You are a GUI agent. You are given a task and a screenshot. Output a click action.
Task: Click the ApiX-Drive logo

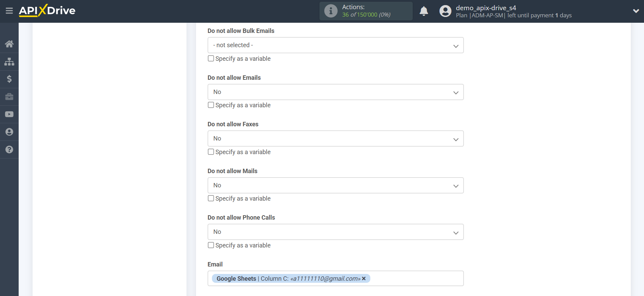point(47,11)
